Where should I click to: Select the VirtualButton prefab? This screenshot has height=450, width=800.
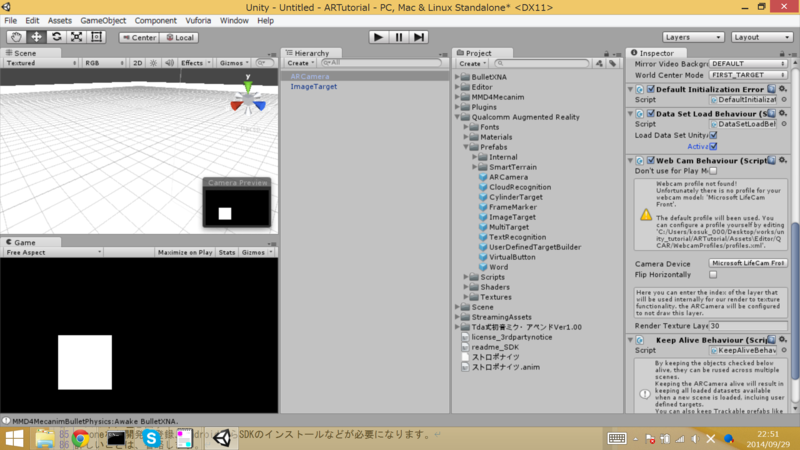512,257
